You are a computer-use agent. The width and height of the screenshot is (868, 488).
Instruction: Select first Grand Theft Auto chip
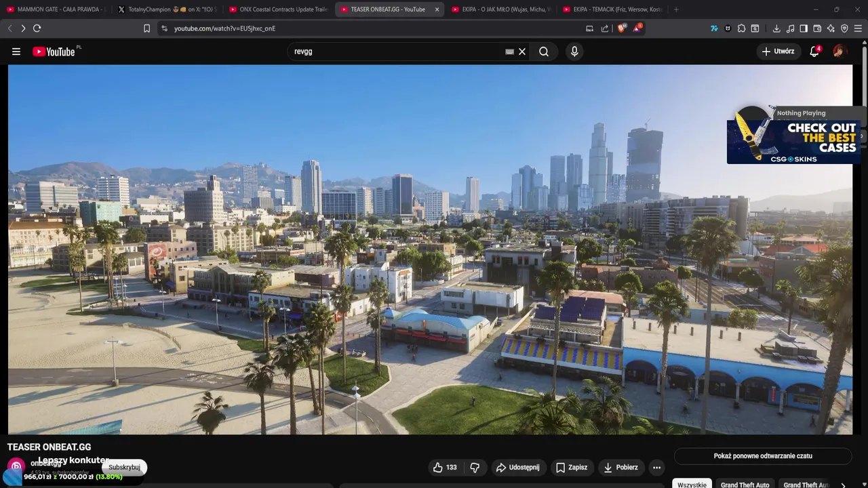pos(745,485)
